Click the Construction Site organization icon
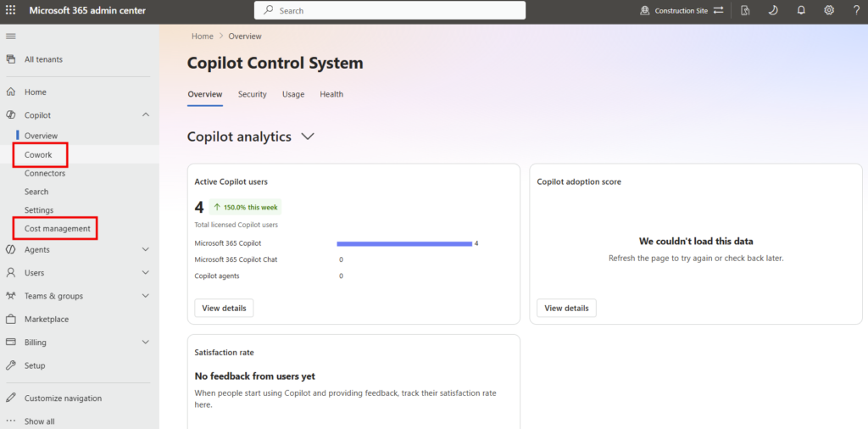This screenshot has height=429, width=868. (x=645, y=10)
